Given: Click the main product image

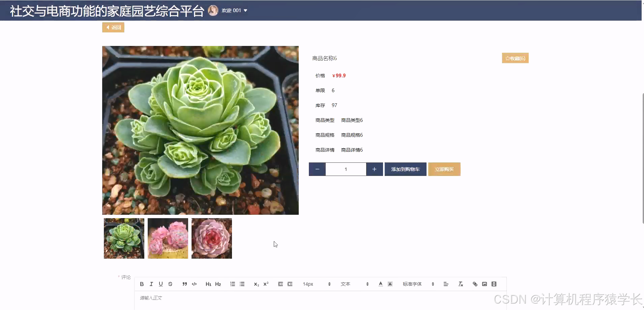Looking at the screenshot, I should coord(200,130).
